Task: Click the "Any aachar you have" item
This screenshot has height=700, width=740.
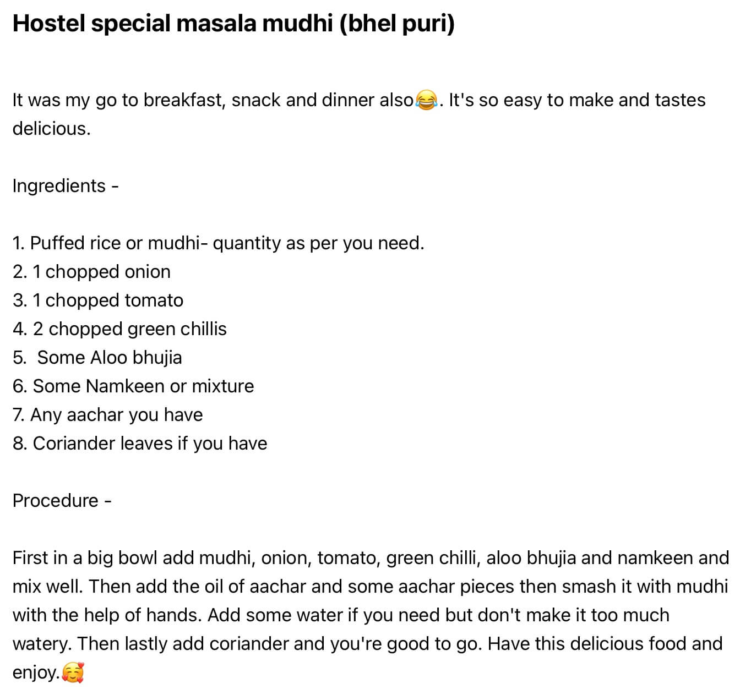Action: [x=108, y=415]
